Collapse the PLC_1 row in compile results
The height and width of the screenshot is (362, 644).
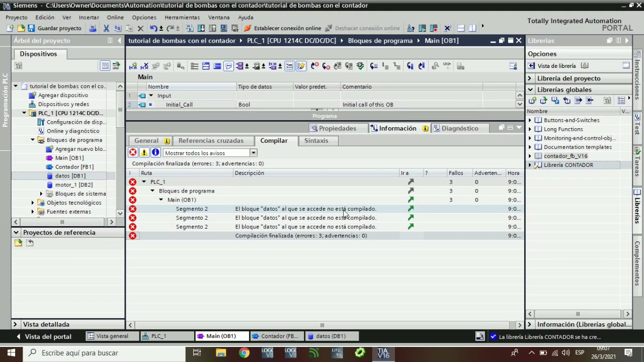coord(144,182)
